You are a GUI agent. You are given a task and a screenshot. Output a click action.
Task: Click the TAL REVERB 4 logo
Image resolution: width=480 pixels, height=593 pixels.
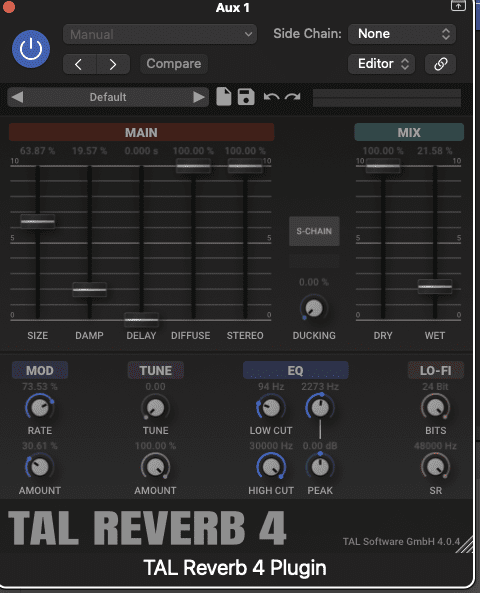click(x=147, y=528)
